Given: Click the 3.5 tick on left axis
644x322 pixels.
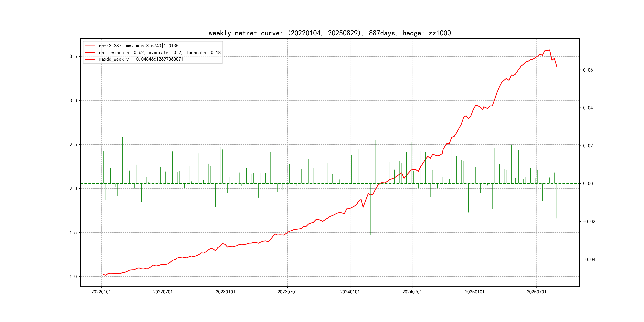Looking at the screenshot, I should pyautogui.click(x=73, y=56).
